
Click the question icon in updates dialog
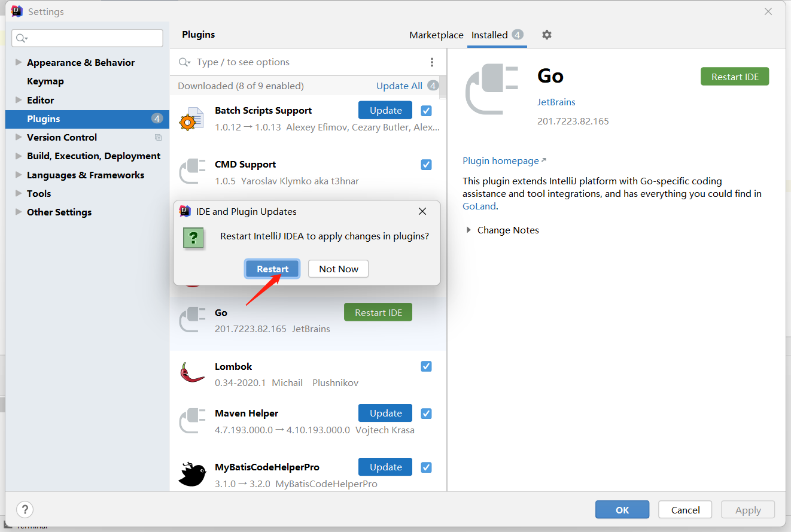193,238
